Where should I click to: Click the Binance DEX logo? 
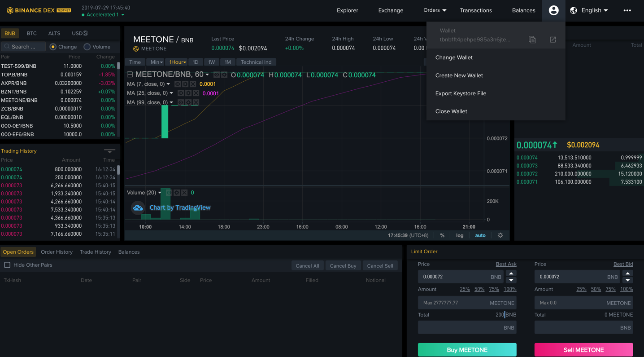38,10
